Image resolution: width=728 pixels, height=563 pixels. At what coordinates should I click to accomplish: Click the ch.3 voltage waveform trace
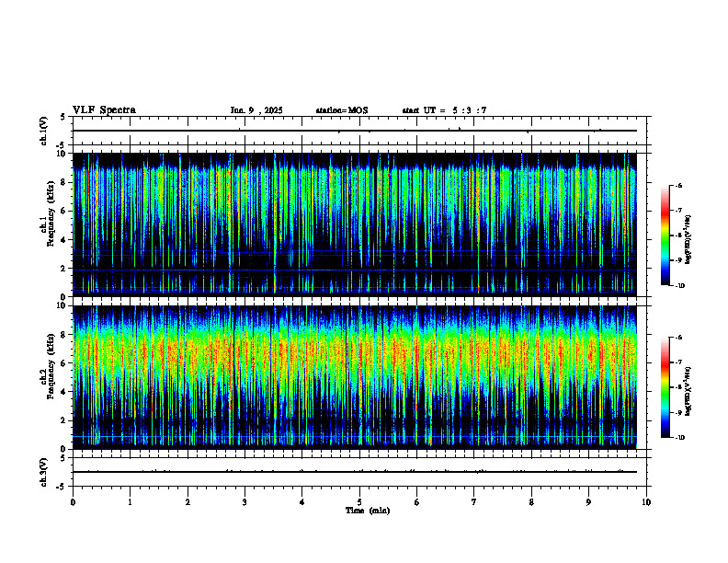pyautogui.click(x=355, y=472)
